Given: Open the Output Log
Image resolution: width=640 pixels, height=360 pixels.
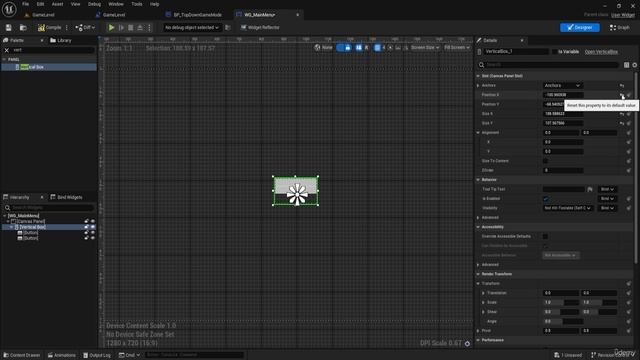Looking at the screenshot, I should click(x=97, y=355).
